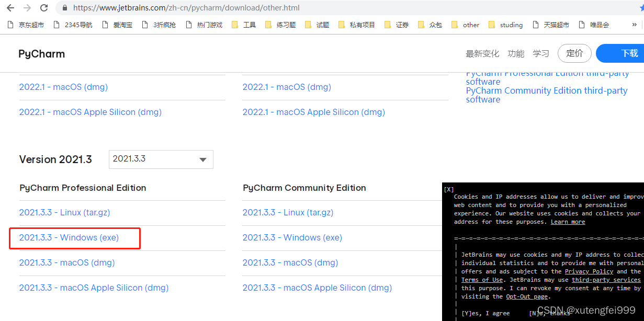Download Professional 2021.3.3 Linux (tar.gz)
The width and height of the screenshot is (644, 321).
tap(64, 212)
